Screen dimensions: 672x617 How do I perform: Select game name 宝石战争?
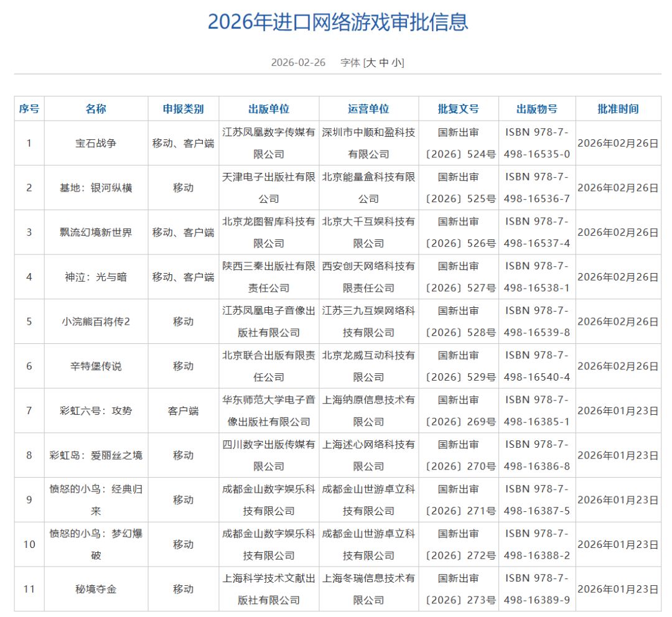(96, 143)
